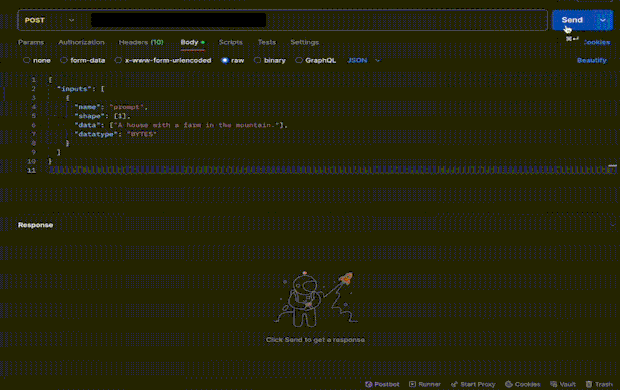Open the Headers (10) tab
The height and width of the screenshot is (390, 620).
(141, 42)
